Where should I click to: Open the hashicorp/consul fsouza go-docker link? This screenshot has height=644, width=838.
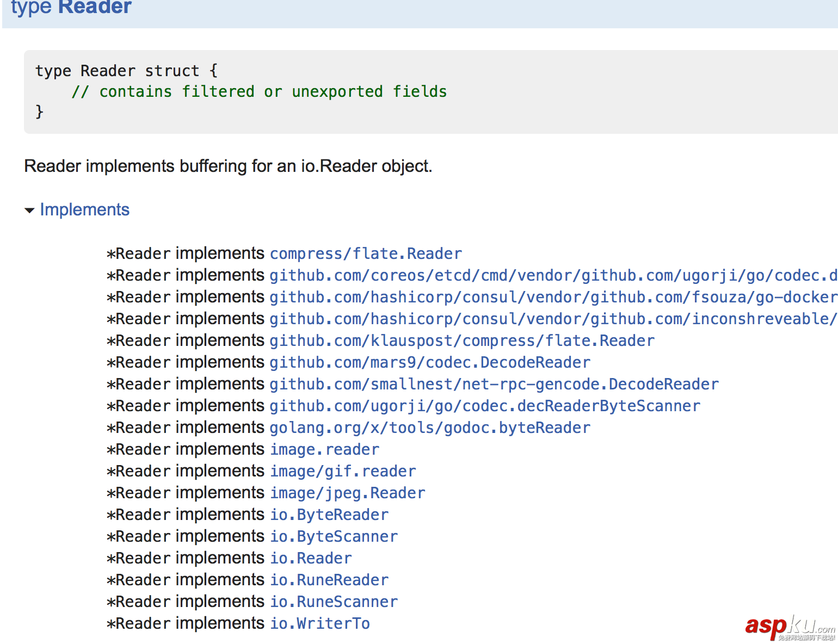[x=553, y=298]
